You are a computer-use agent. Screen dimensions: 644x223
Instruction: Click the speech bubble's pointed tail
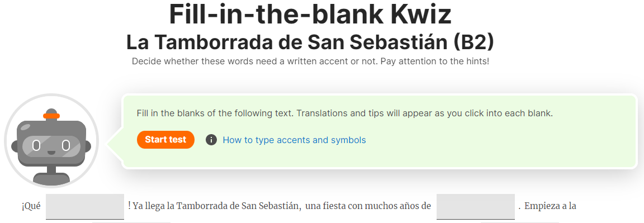[x=115, y=144]
